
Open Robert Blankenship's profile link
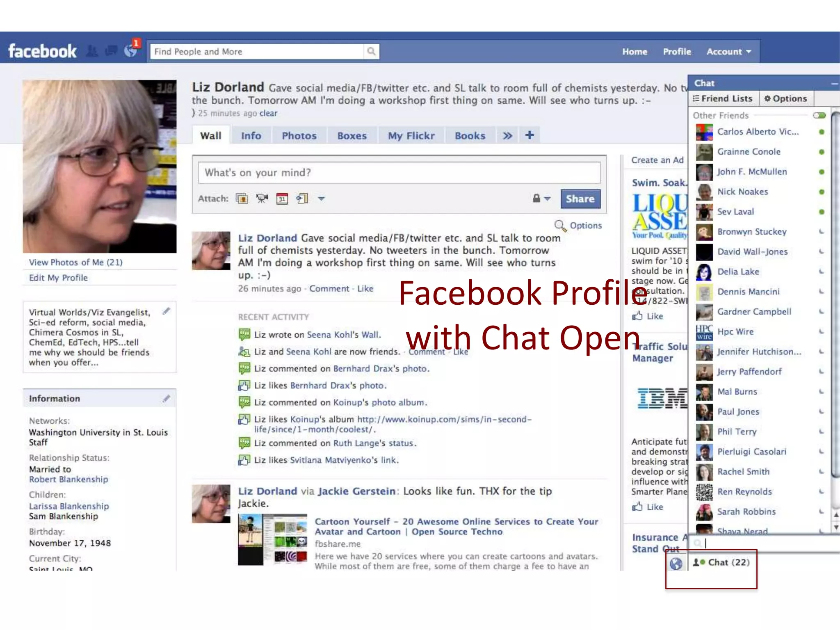click(68, 479)
